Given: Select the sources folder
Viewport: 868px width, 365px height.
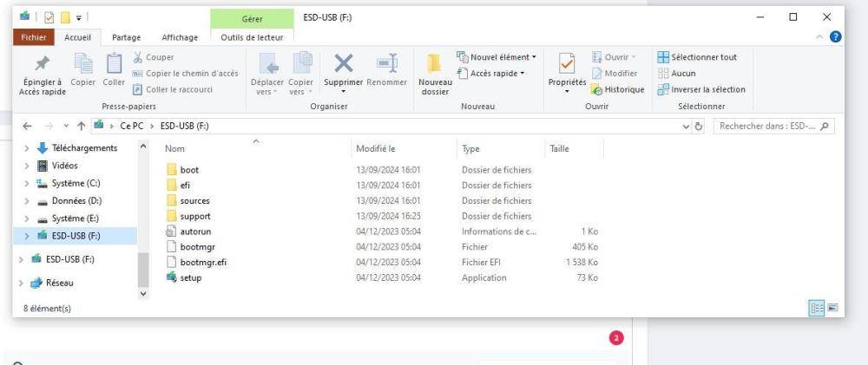Looking at the screenshot, I should 194,201.
